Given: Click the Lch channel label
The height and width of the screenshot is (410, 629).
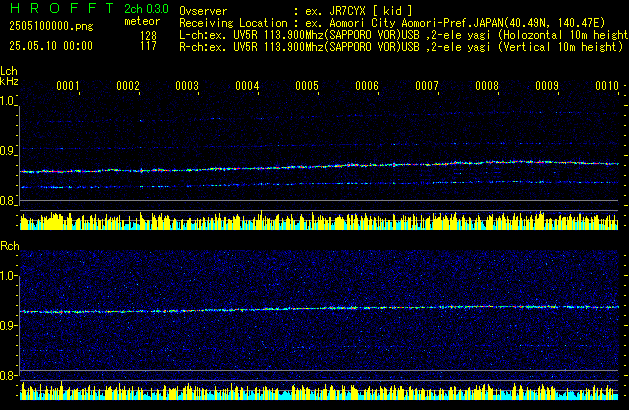Looking at the screenshot, I should tap(9, 71).
